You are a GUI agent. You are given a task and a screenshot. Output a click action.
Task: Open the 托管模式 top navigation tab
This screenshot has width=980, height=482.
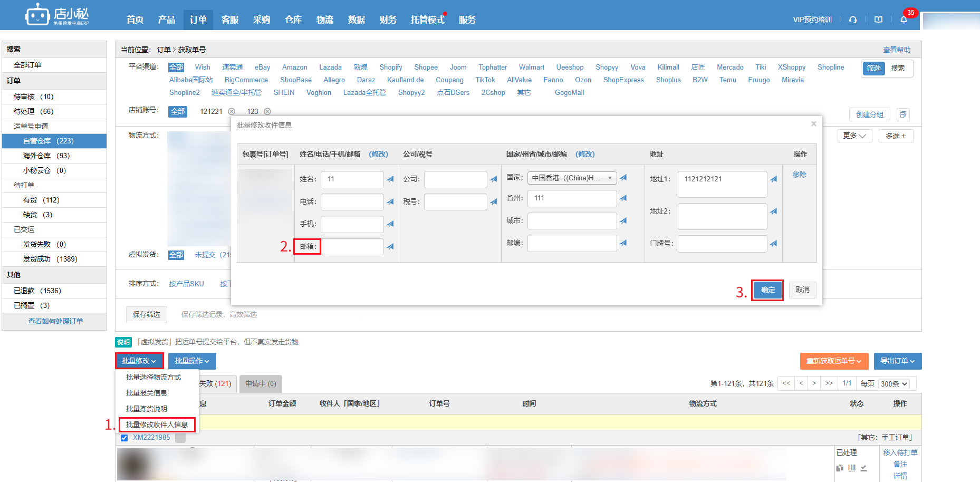[x=428, y=20]
